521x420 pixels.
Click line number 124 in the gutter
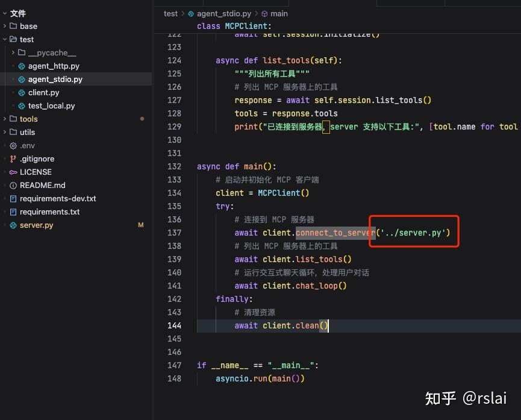coord(175,60)
